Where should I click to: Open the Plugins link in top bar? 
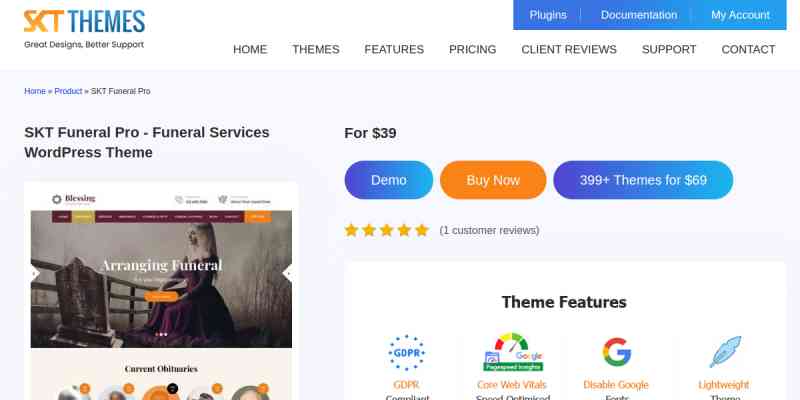(x=548, y=15)
